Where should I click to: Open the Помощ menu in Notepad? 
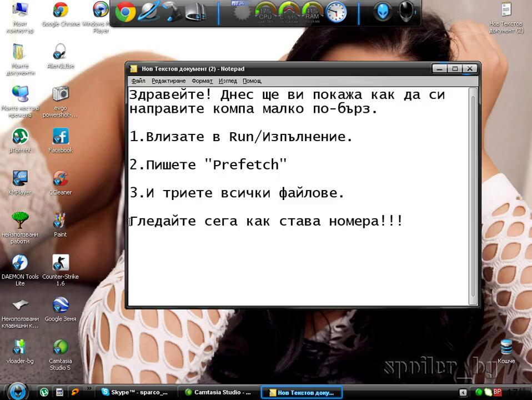click(252, 81)
